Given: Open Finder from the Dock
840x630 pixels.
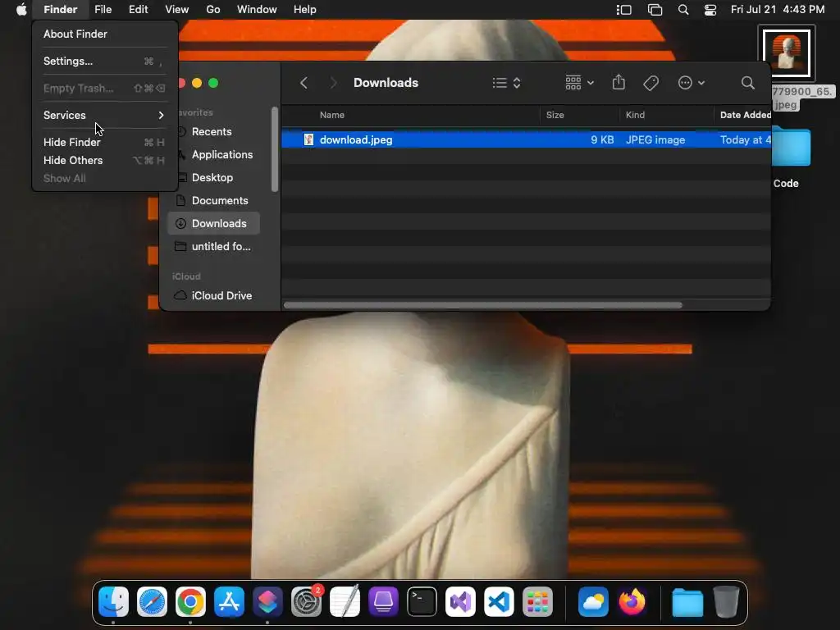Looking at the screenshot, I should point(113,601).
